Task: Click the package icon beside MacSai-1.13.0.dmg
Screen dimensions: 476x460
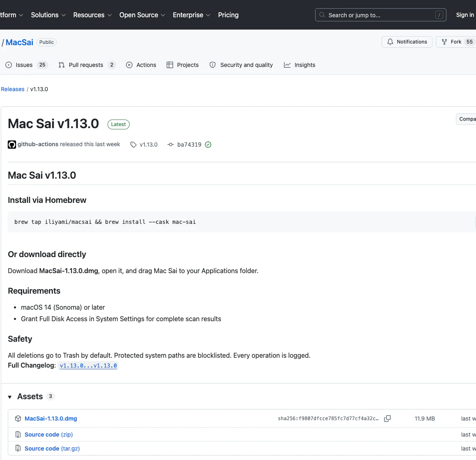Action: coord(18,419)
